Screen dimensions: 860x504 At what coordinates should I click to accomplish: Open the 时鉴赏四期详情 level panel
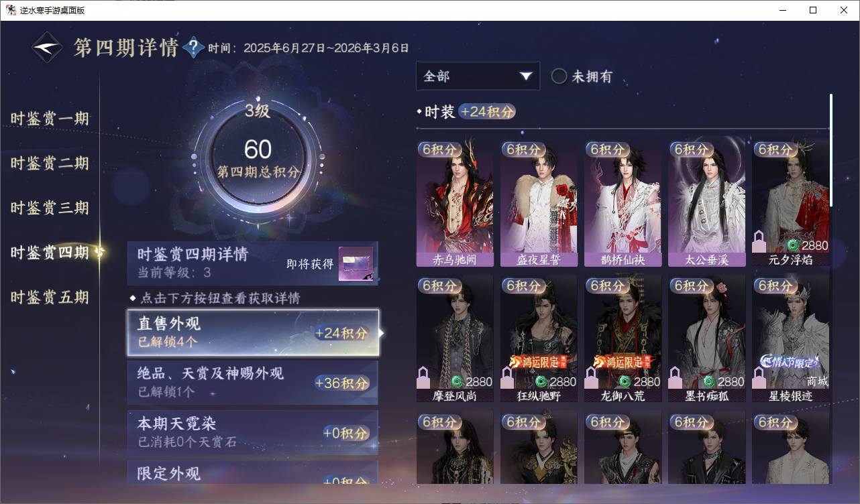(253, 263)
